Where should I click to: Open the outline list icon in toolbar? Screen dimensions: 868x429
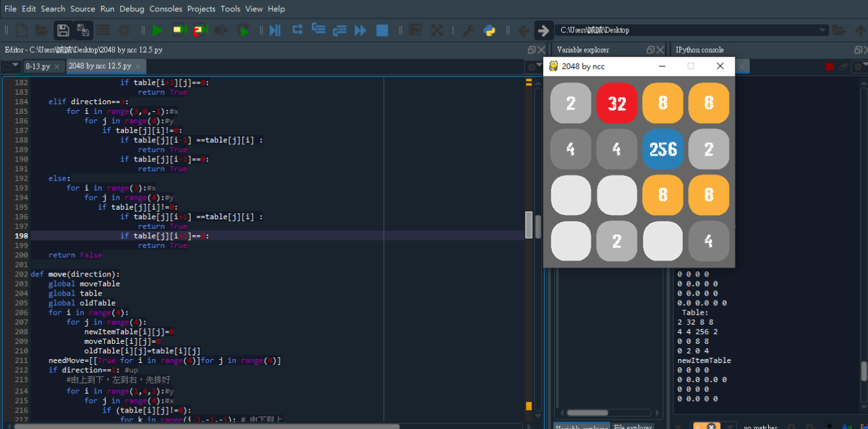[104, 30]
